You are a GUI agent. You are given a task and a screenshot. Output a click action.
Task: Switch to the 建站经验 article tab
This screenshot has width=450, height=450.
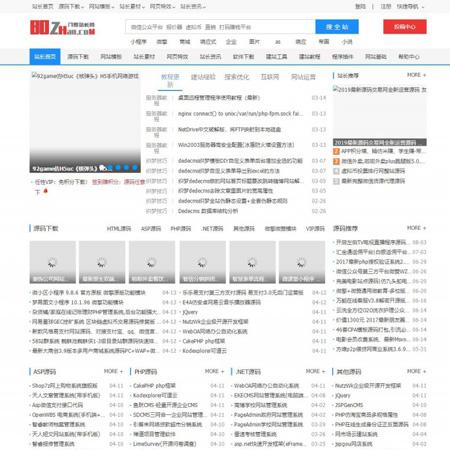(x=203, y=77)
